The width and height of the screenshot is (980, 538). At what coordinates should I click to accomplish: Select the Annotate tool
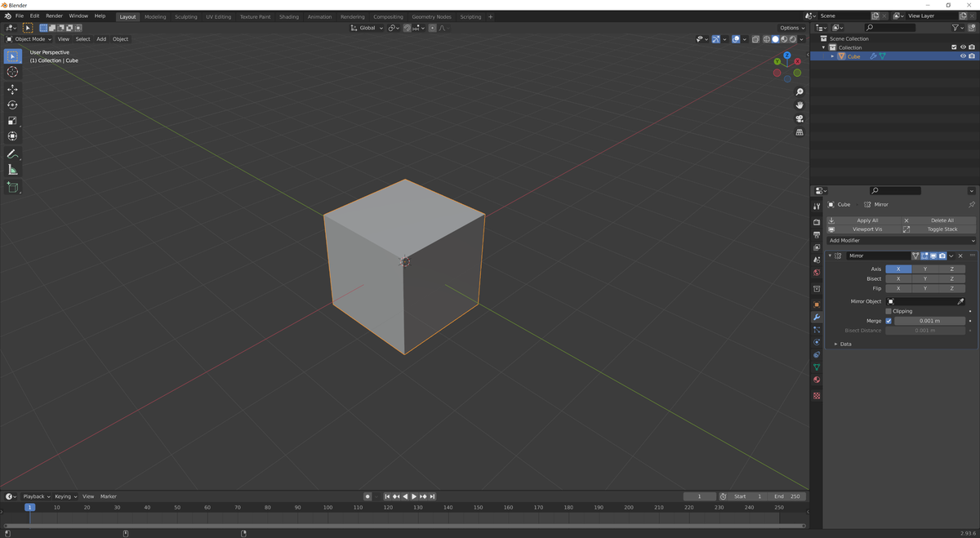[x=12, y=154]
